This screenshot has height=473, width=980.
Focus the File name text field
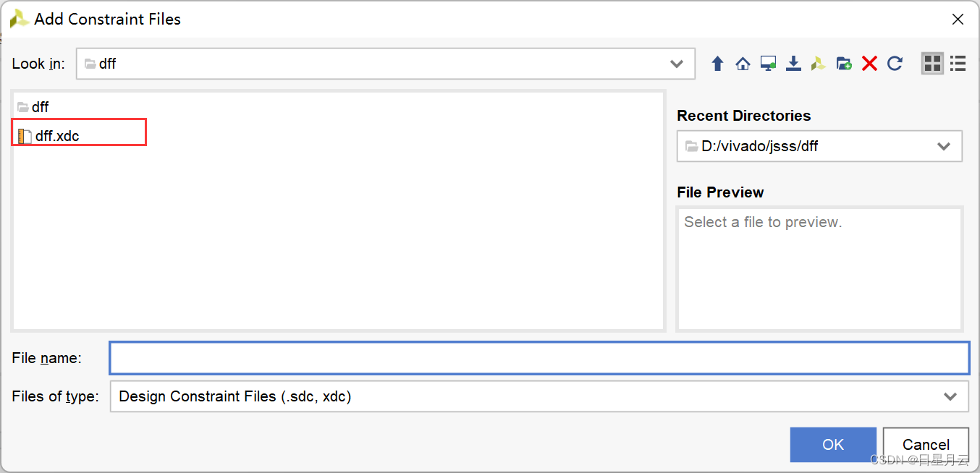(538, 358)
